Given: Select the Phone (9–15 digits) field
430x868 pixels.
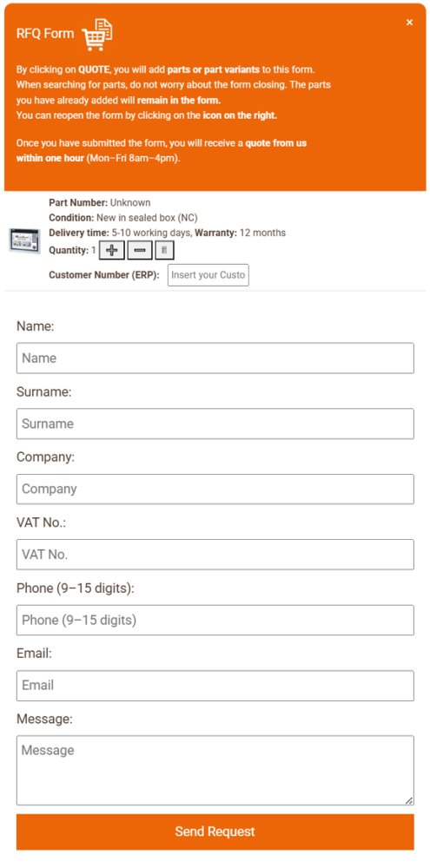Looking at the screenshot, I should pyautogui.click(x=215, y=620).
